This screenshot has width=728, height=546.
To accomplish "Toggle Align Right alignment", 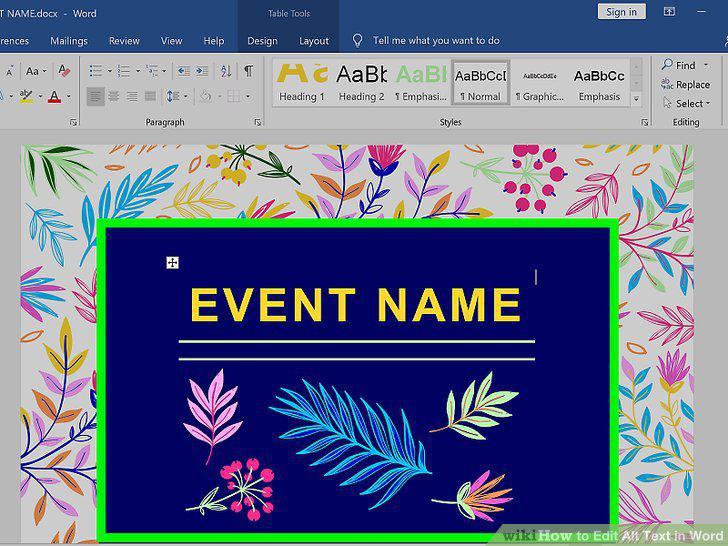I will click(132, 97).
